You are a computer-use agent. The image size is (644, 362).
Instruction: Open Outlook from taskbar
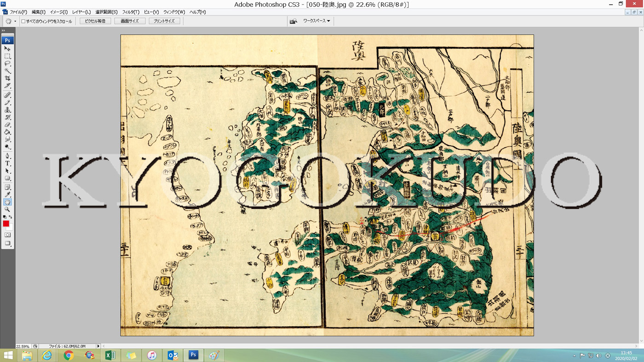[172, 356]
